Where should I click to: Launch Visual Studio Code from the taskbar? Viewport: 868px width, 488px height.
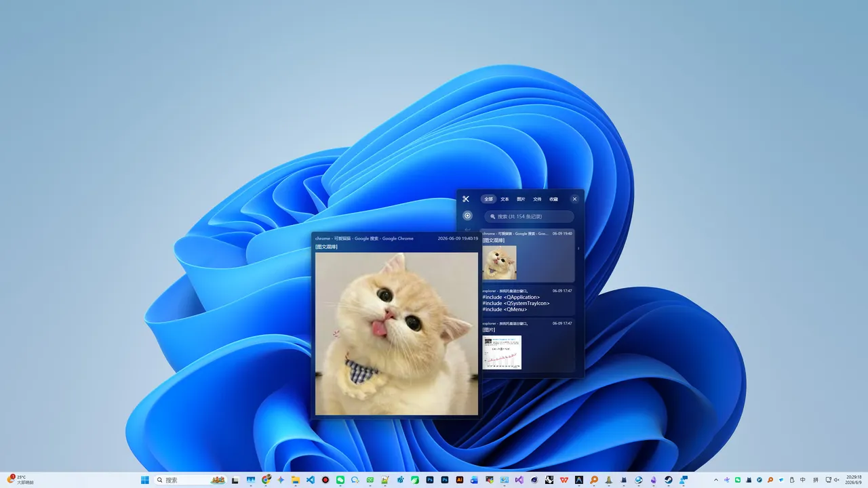[310, 480]
